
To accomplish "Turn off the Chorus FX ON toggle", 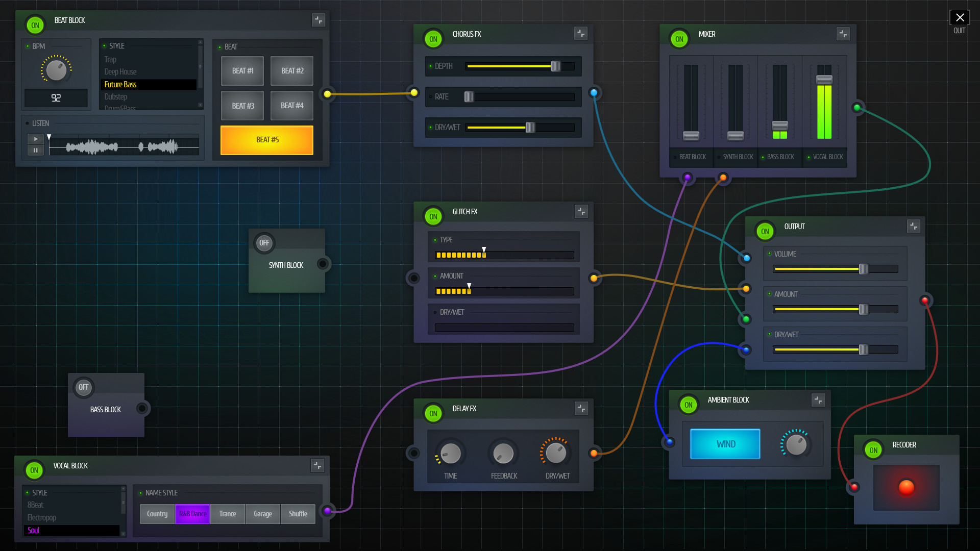I will pos(433,39).
